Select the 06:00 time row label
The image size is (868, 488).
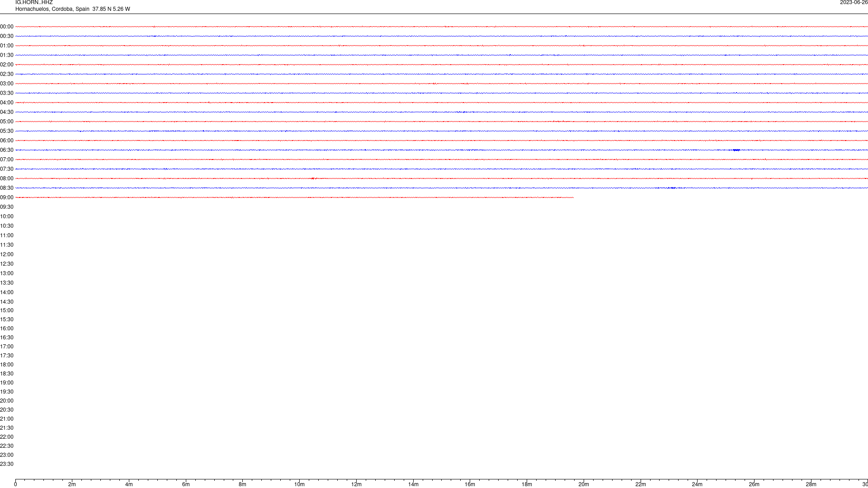click(7, 141)
